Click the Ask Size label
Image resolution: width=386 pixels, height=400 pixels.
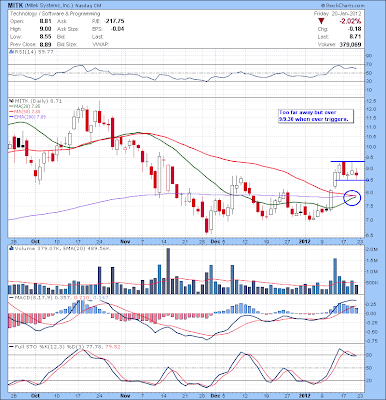(x=68, y=29)
